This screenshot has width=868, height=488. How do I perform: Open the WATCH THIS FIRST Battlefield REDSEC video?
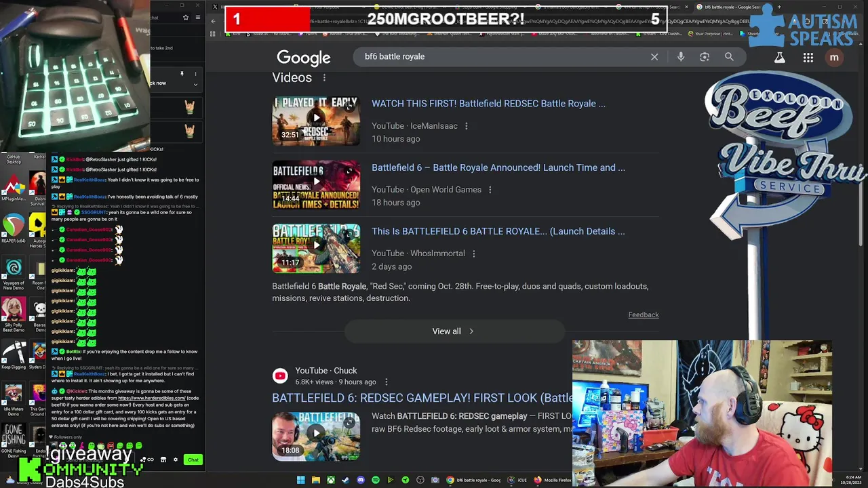(488, 104)
